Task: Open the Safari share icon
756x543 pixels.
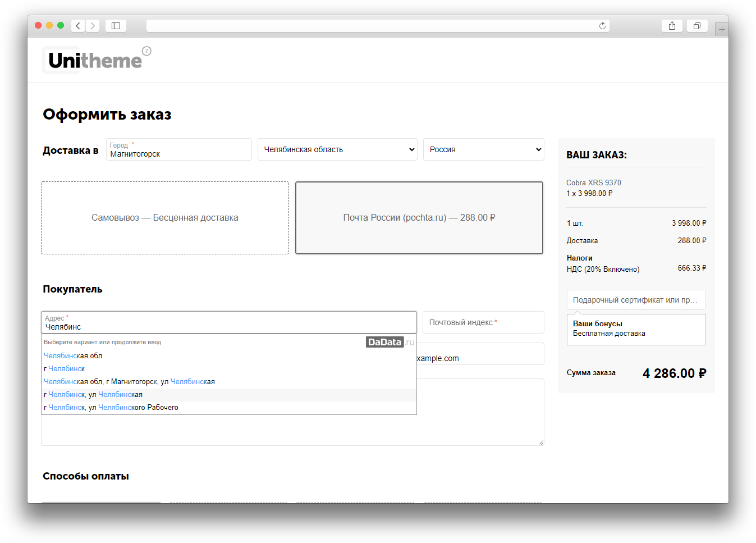Action: coord(672,26)
